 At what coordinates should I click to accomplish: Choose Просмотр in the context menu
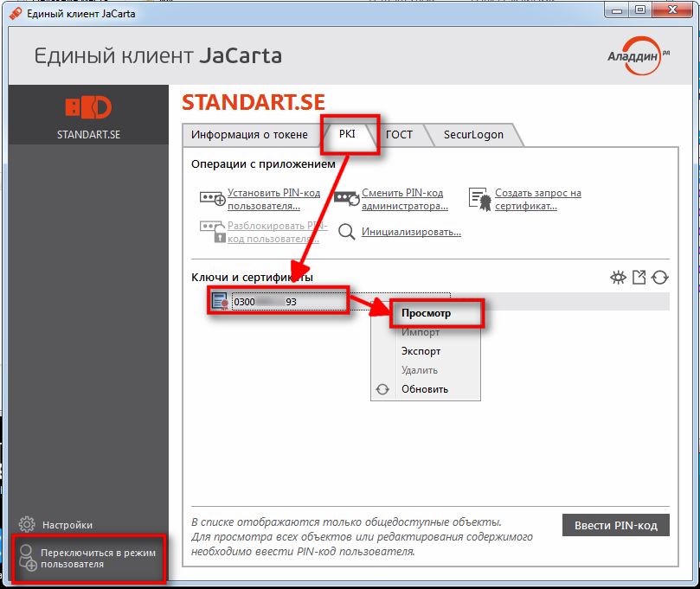426,313
